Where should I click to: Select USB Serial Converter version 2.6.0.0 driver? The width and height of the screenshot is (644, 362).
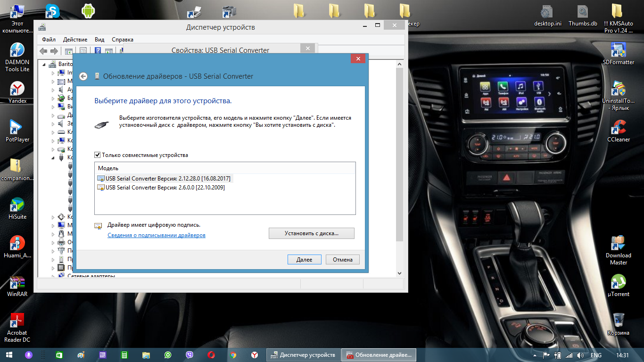pyautogui.click(x=165, y=188)
